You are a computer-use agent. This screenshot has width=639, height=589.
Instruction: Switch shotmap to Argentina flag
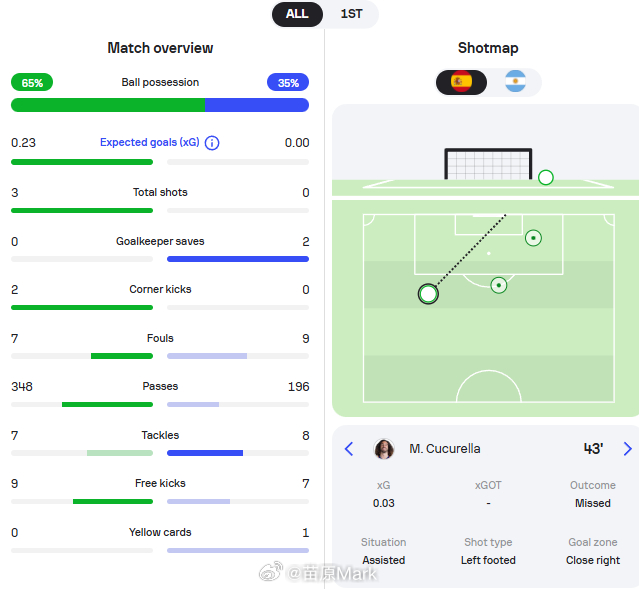(x=515, y=82)
